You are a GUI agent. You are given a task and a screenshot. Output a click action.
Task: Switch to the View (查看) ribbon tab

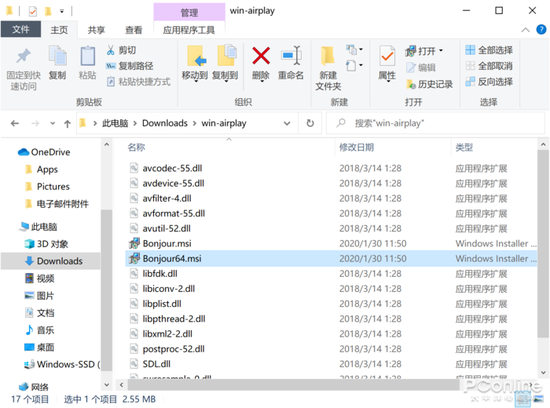pyautogui.click(x=134, y=30)
